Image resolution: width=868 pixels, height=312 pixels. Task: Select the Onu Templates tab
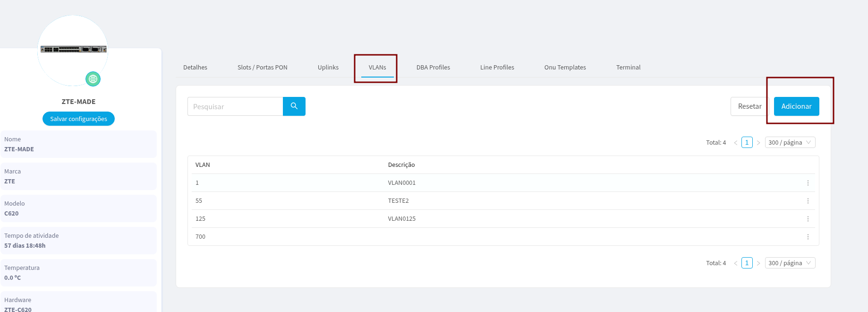click(x=565, y=68)
